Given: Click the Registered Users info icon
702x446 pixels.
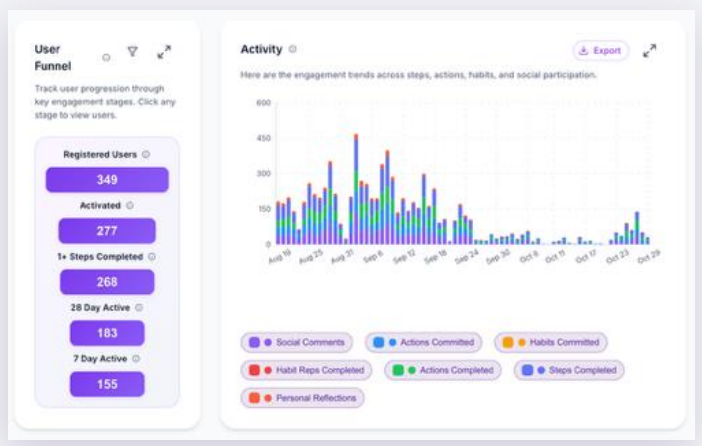Looking at the screenshot, I should click(146, 154).
